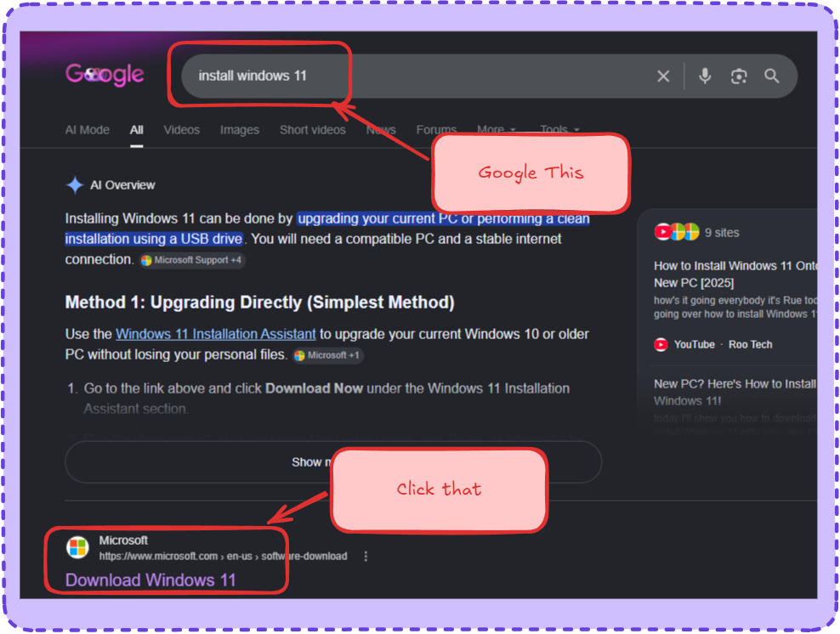Screen dimensions: 840x634
Task: Open search by image camera icon
Action: coord(739,76)
